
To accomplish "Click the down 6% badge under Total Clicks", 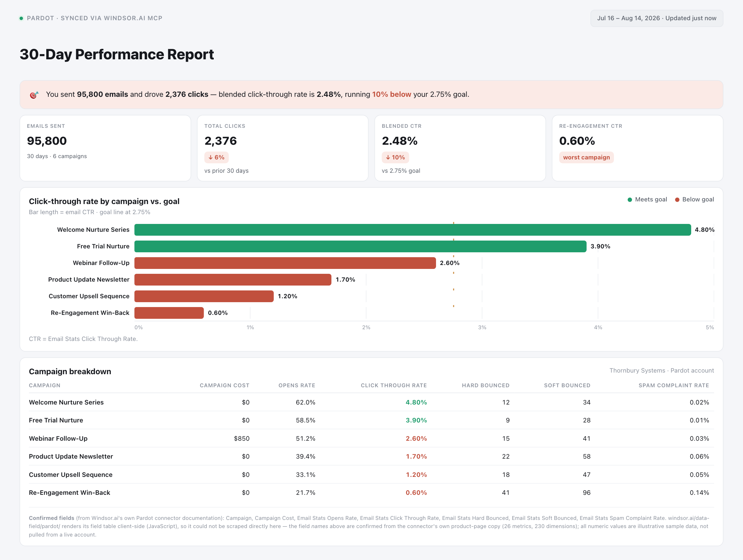I will coord(216,157).
